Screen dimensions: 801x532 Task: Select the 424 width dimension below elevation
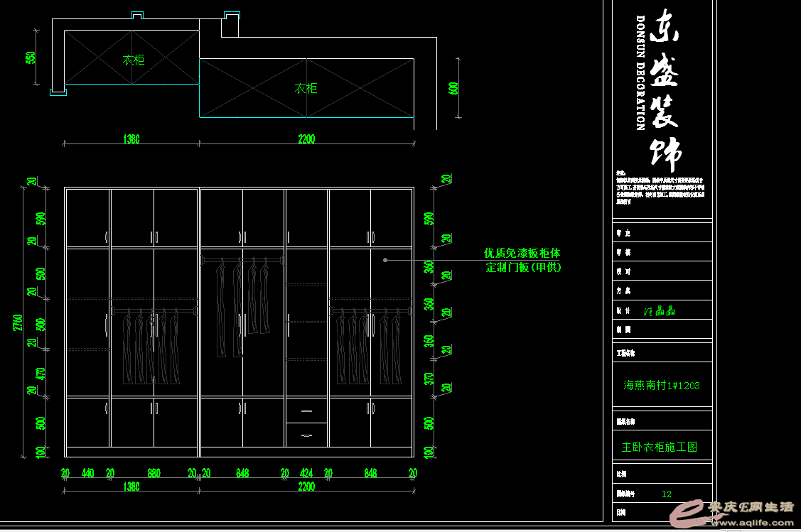point(306,473)
